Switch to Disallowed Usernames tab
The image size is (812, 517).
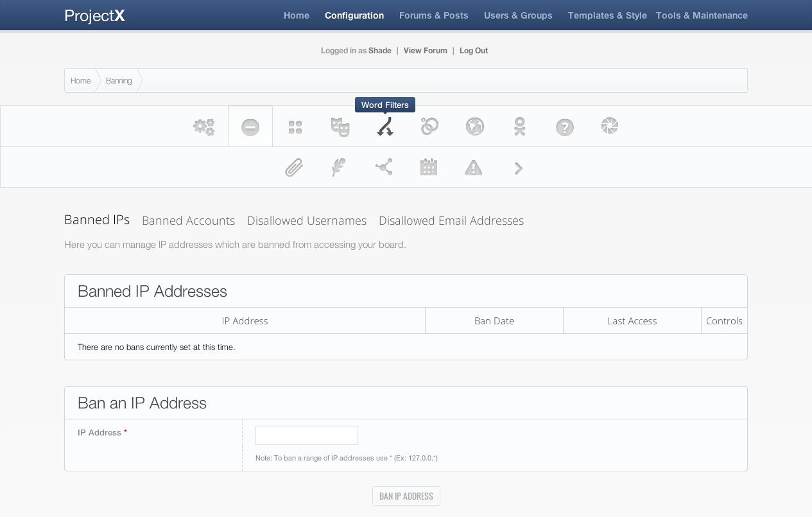tap(307, 221)
